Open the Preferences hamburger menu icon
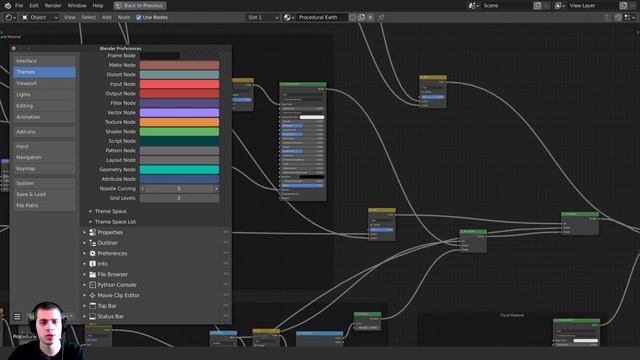The height and width of the screenshot is (360, 640). [x=17, y=316]
